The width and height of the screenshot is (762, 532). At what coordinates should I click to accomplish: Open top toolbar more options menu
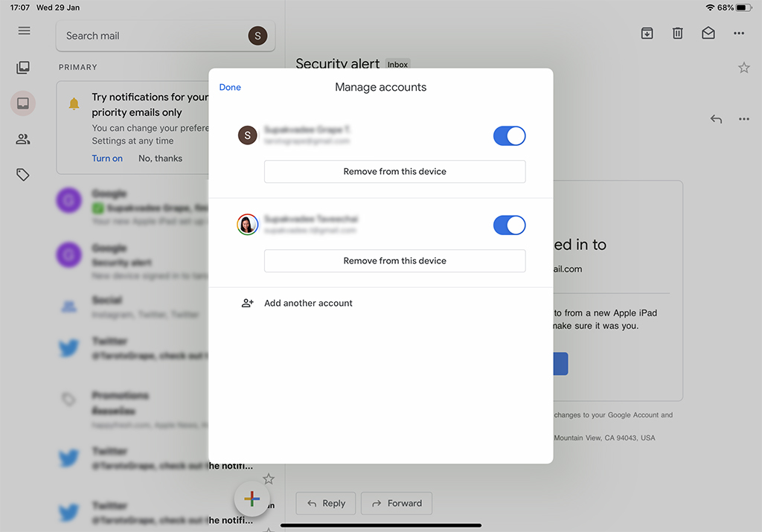coord(739,33)
